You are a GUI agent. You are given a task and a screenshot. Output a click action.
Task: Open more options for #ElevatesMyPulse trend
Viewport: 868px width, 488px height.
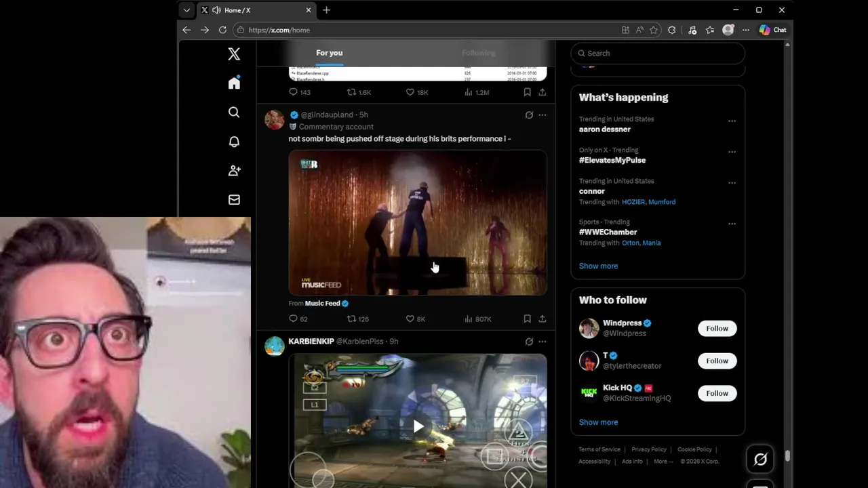[x=732, y=152]
